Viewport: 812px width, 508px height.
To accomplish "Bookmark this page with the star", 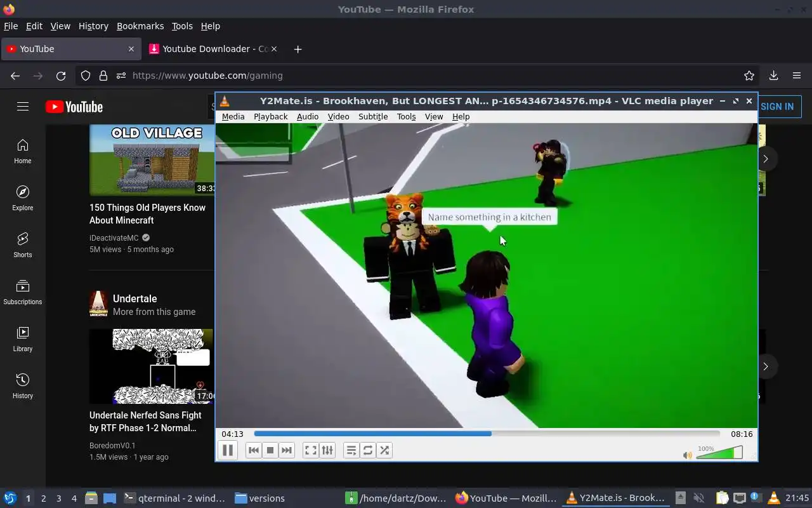I will (749, 76).
